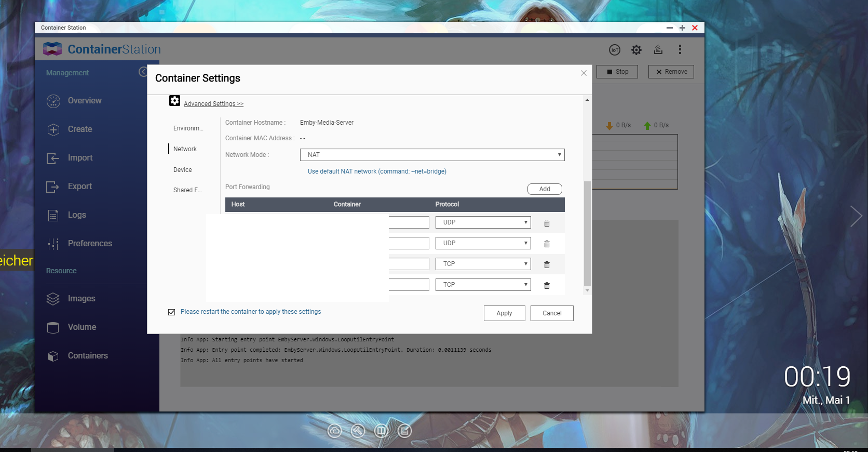Click the Host column header
The height and width of the screenshot is (452, 868).
[x=238, y=204]
